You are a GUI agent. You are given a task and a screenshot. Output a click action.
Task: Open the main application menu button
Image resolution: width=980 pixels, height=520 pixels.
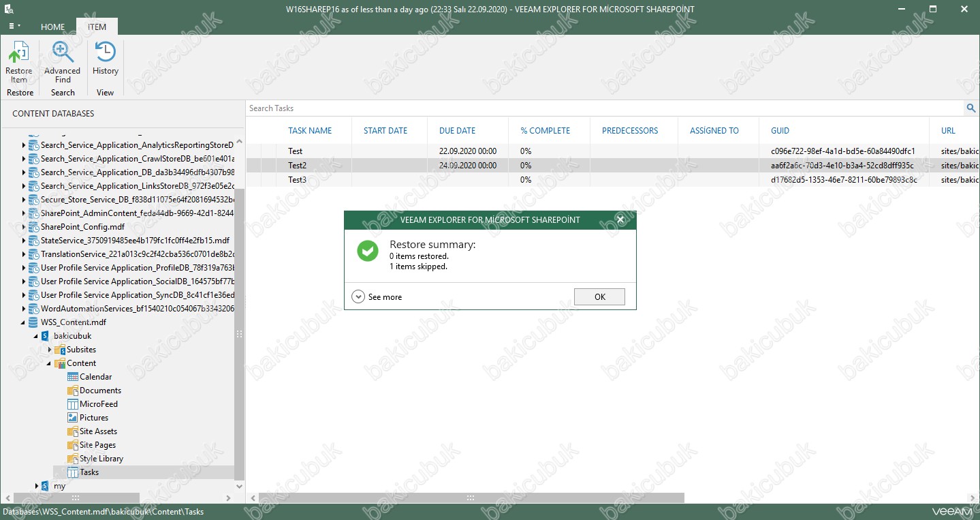(14, 27)
